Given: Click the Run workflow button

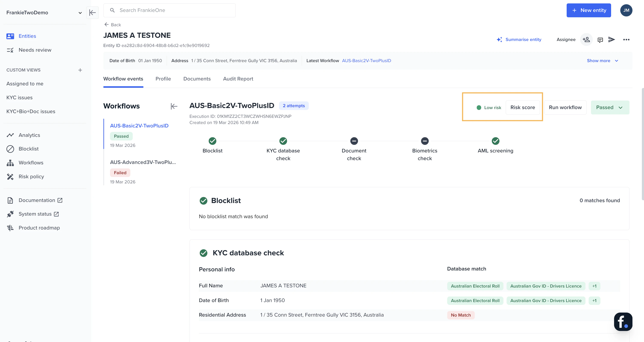Looking at the screenshot, I should tap(565, 107).
